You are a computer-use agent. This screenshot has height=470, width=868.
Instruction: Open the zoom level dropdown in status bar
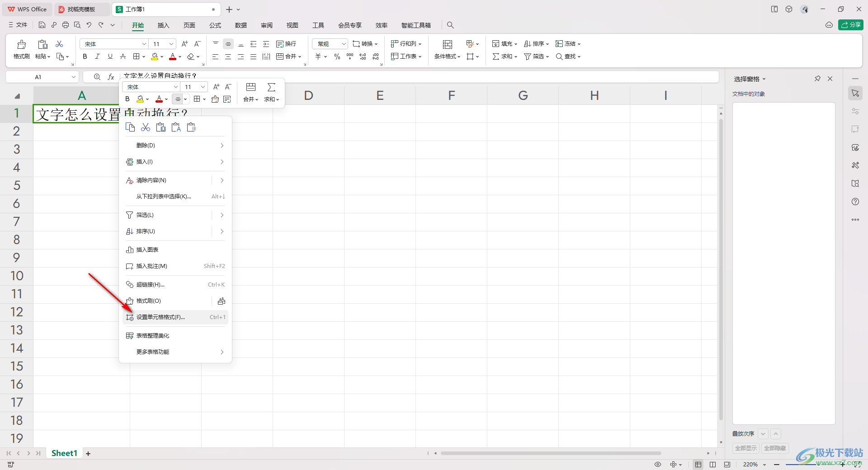point(764,465)
